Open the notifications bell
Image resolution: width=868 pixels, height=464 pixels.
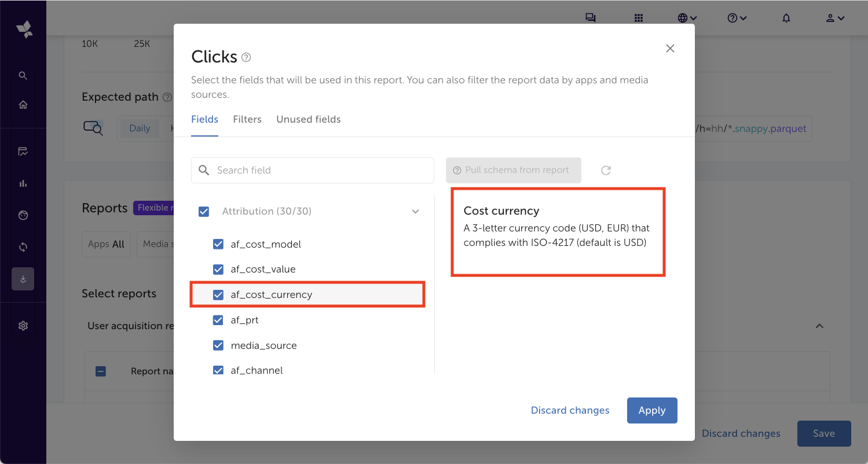point(786,18)
